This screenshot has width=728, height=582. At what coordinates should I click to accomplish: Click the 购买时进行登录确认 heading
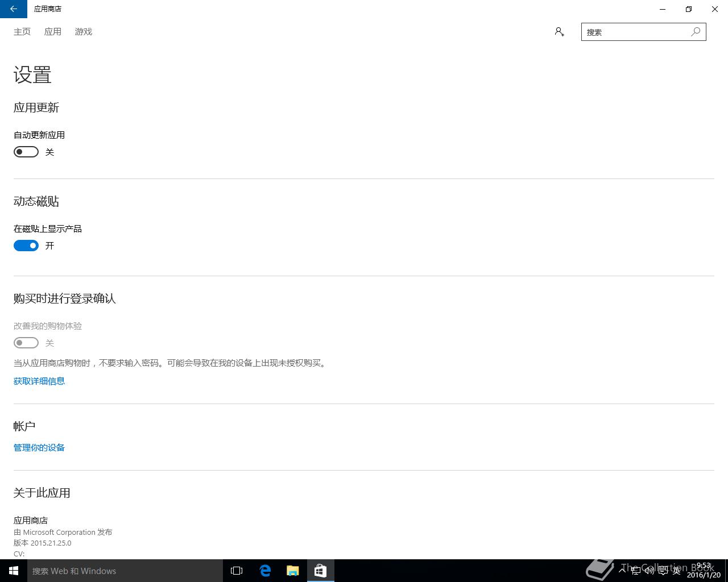tap(65, 299)
